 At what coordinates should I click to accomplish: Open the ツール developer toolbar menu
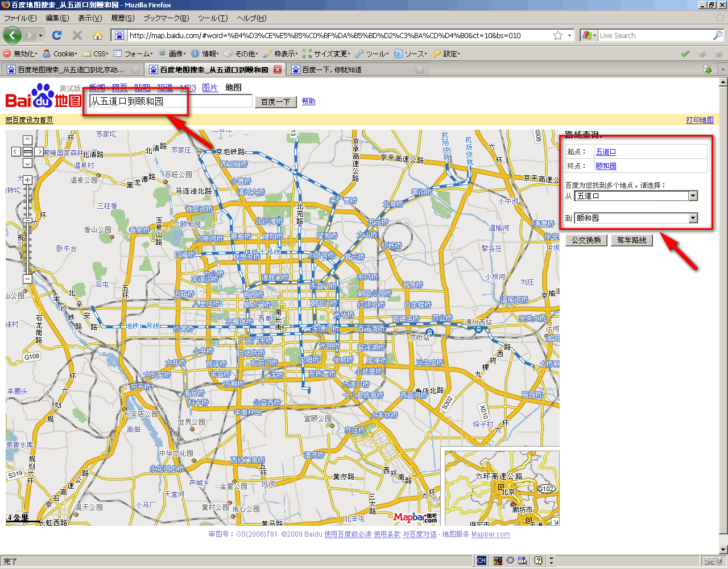click(x=372, y=53)
